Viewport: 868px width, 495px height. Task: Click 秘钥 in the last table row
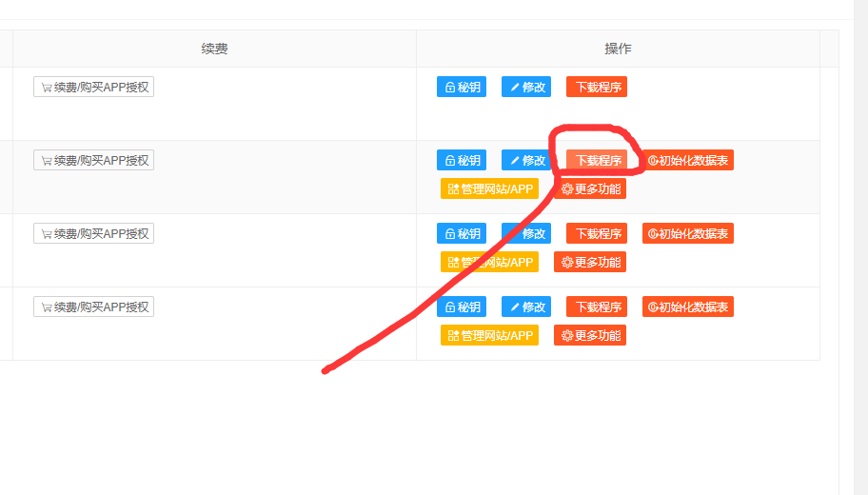click(x=462, y=307)
